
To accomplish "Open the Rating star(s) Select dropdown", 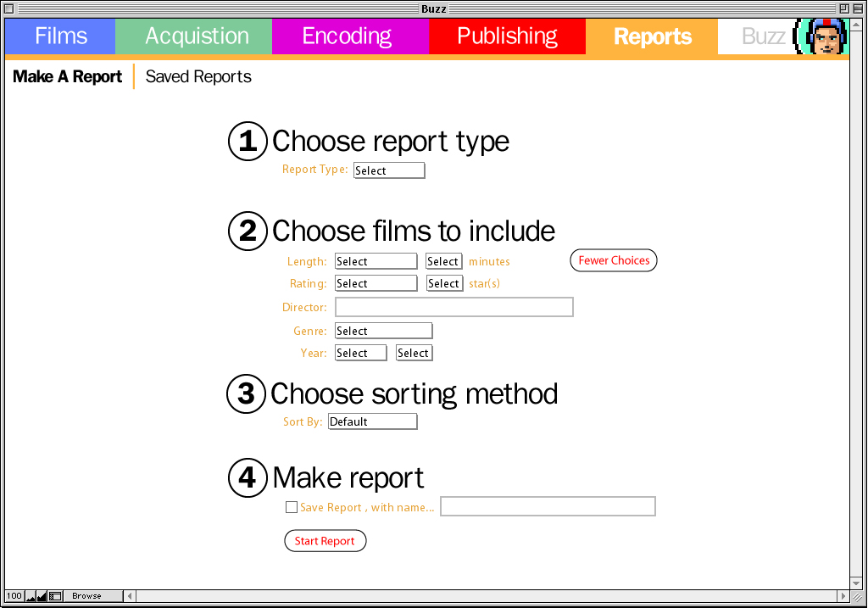I will [444, 283].
